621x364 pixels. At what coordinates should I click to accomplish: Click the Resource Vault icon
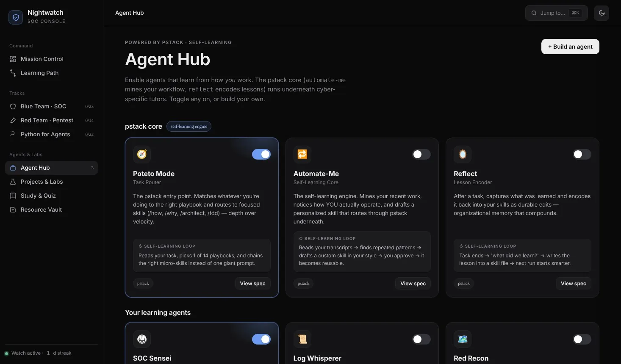click(13, 210)
